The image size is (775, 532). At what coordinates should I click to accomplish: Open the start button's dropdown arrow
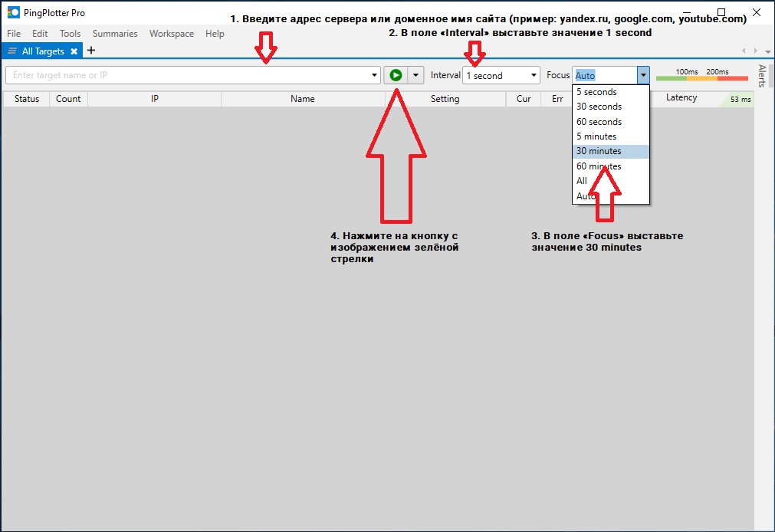[x=415, y=75]
